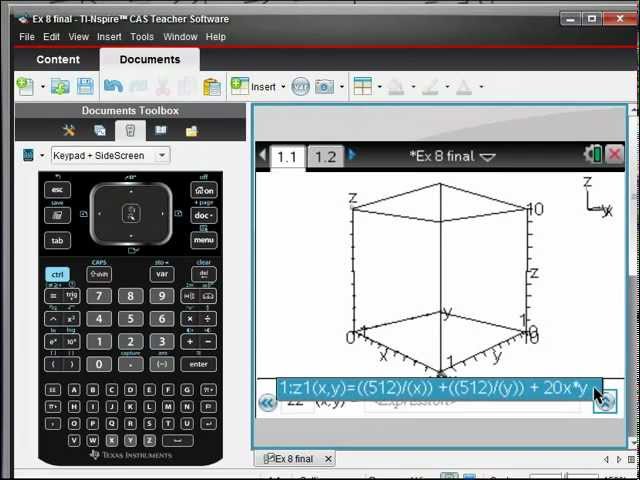Click the screen capture camera icon
The height and width of the screenshot is (480, 640).
pyautogui.click(x=324, y=87)
